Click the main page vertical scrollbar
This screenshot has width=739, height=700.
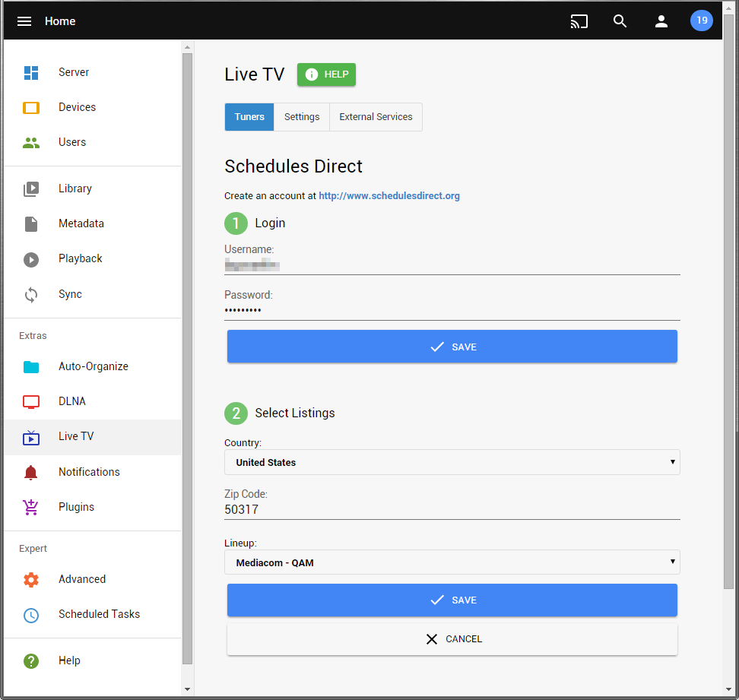(728, 302)
